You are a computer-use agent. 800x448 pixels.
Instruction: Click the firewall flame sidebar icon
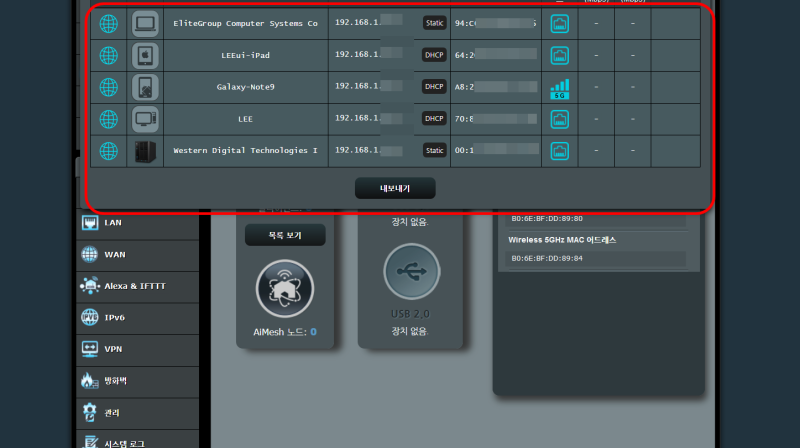(x=90, y=381)
